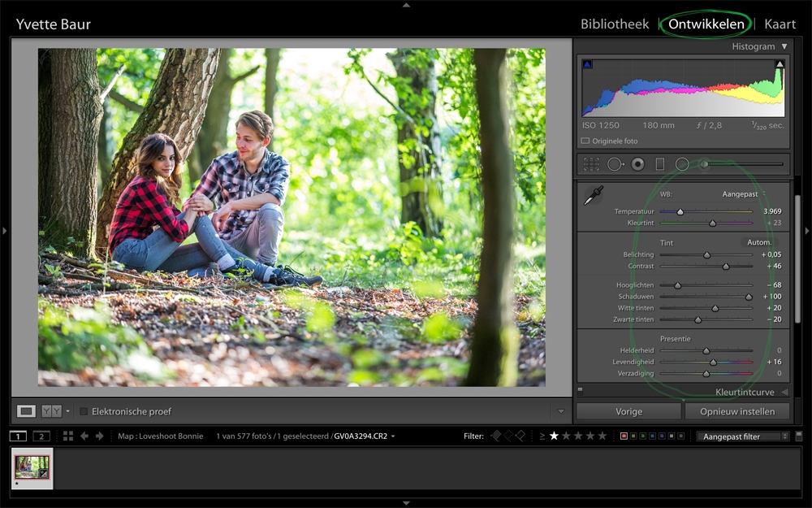812x508 pixels.
Task: Switch to the Bibliotheek module
Action: 613,24
